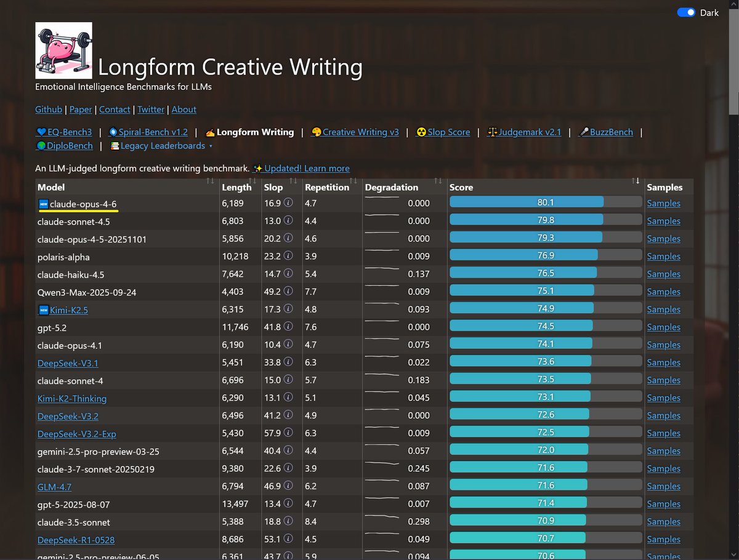
Task: Open the DeepSeek-R1-0528 model link
Action: (x=76, y=540)
